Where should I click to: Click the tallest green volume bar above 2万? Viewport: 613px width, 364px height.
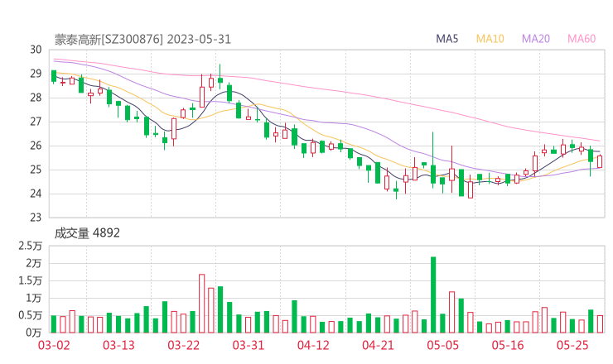(433, 295)
